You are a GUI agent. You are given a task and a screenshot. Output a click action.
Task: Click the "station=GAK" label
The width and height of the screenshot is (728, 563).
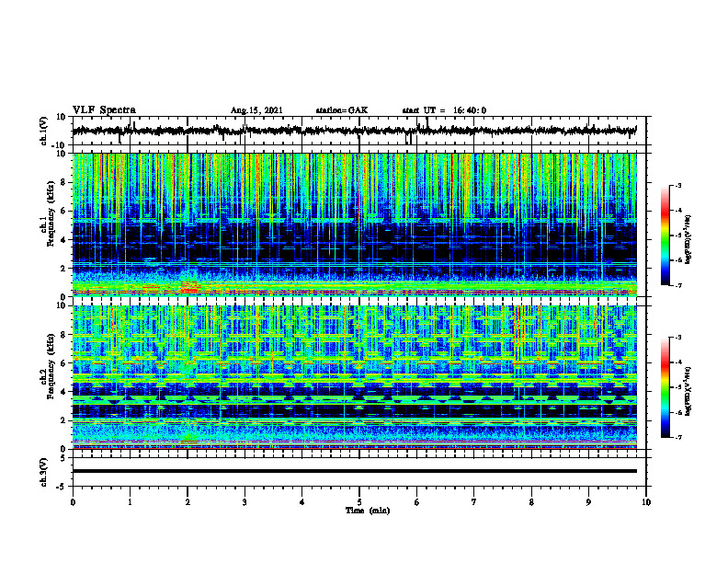[x=342, y=110]
